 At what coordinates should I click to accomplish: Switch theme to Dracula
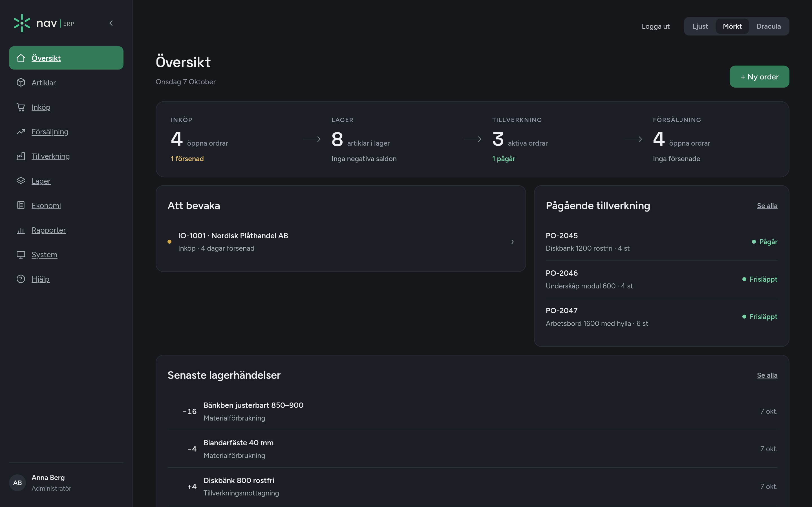[x=768, y=26]
